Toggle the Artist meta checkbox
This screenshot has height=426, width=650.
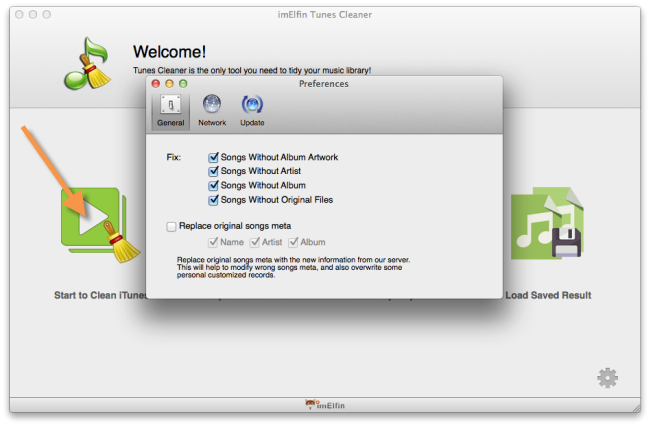(255, 242)
